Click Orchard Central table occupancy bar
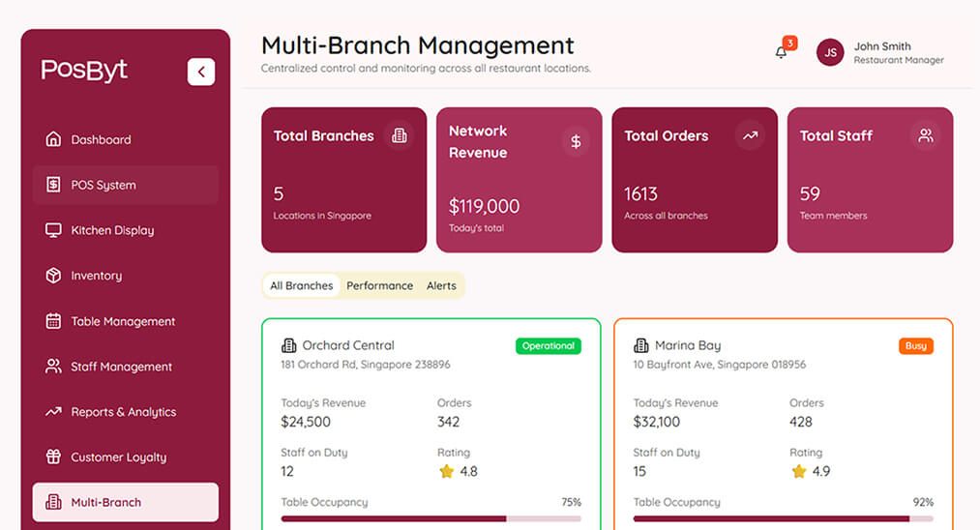The image size is (980, 530). point(431,518)
